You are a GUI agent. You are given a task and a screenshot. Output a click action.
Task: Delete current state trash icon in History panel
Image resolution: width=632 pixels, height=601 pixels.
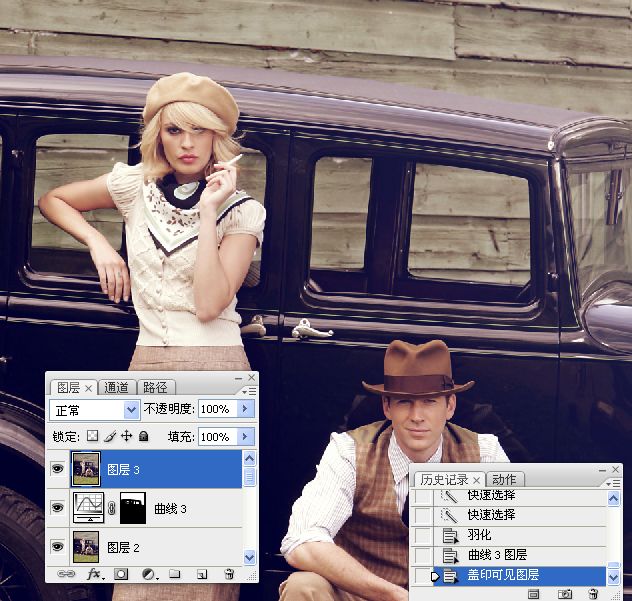click(x=593, y=593)
